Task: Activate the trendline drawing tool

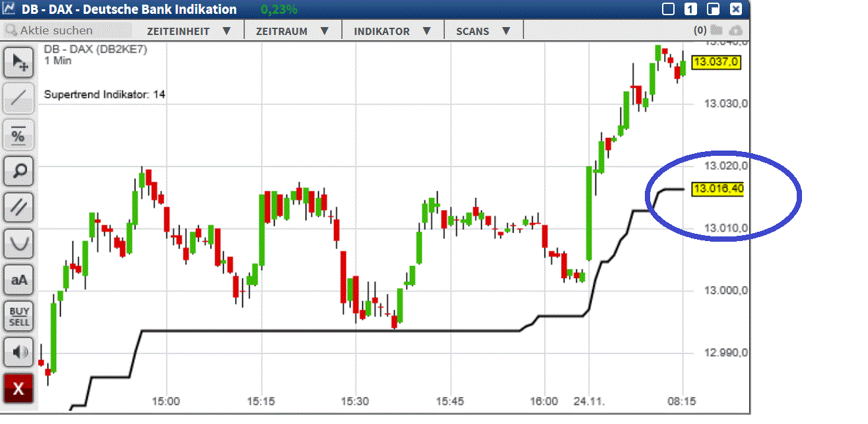Action: coord(18,98)
